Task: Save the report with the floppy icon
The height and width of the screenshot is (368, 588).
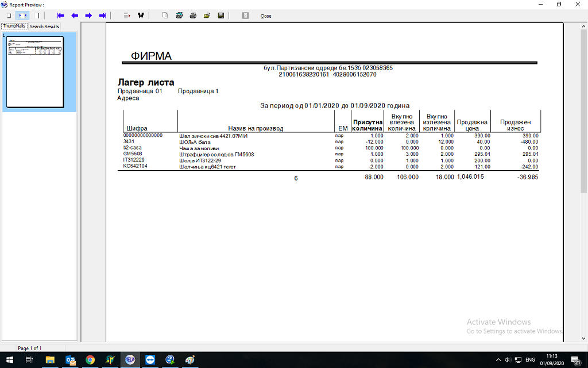Action: 221,16
